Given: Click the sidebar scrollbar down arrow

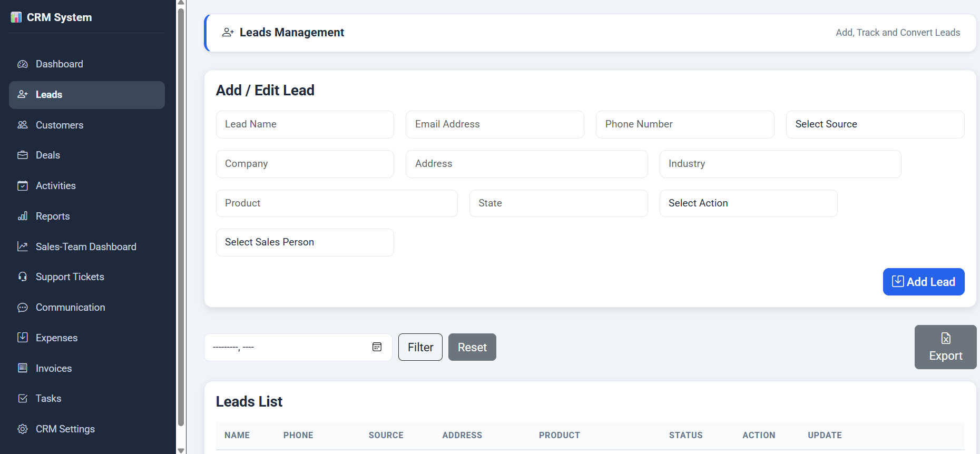Looking at the screenshot, I should coord(181,450).
